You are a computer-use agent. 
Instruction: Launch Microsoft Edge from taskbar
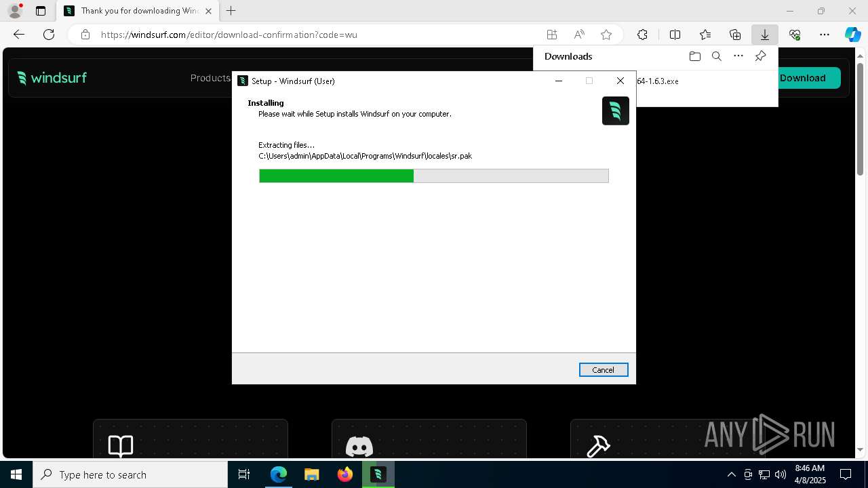tap(279, 474)
